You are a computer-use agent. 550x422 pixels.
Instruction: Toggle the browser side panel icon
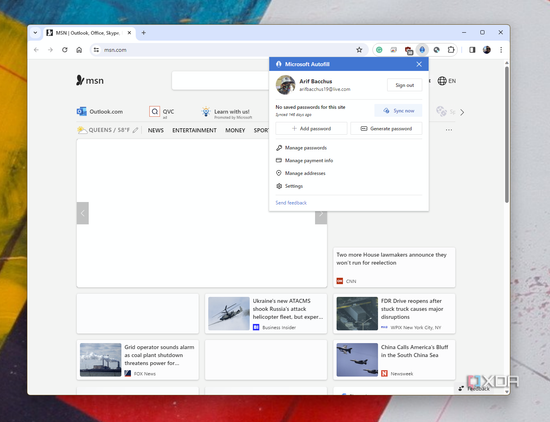(472, 50)
